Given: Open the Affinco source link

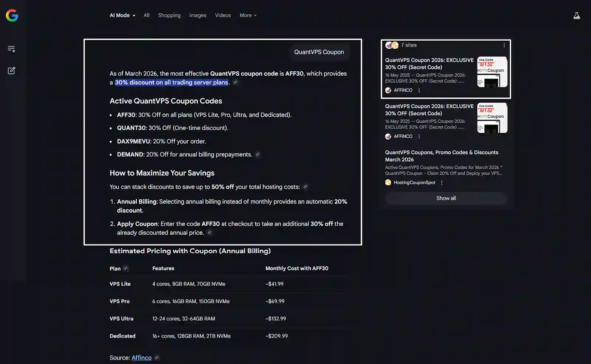Looking at the screenshot, I should coord(141,358).
